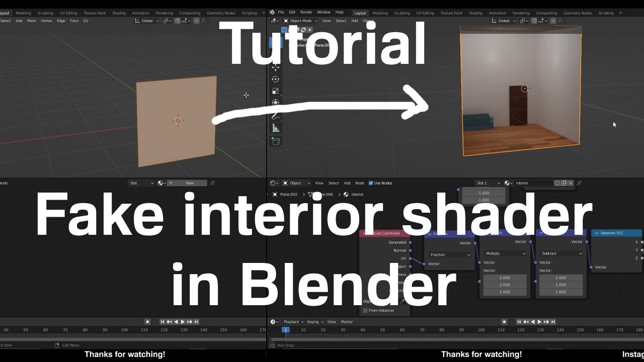
Task: Click top 2.000 value in Multiply node
Action: pos(505,278)
